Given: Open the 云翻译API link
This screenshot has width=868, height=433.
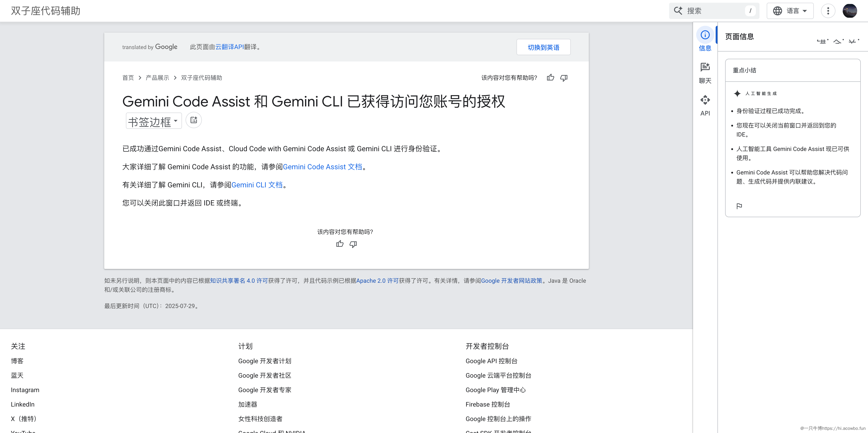Looking at the screenshot, I should pos(229,47).
